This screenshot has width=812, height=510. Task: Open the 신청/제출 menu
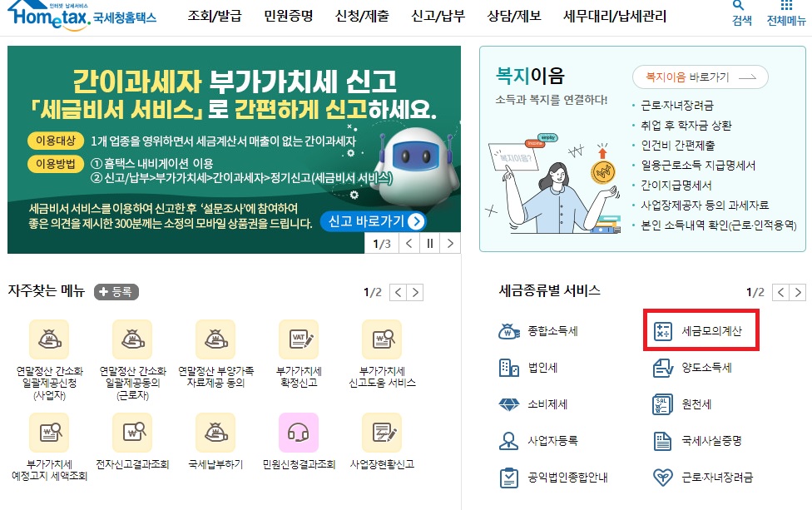pos(362,16)
